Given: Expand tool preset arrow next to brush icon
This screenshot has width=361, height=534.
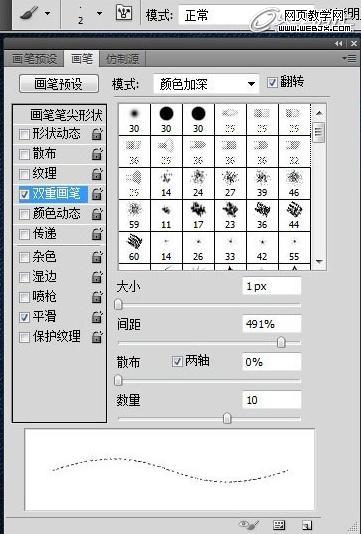Looking at the screenshot, I should point(47,13).
